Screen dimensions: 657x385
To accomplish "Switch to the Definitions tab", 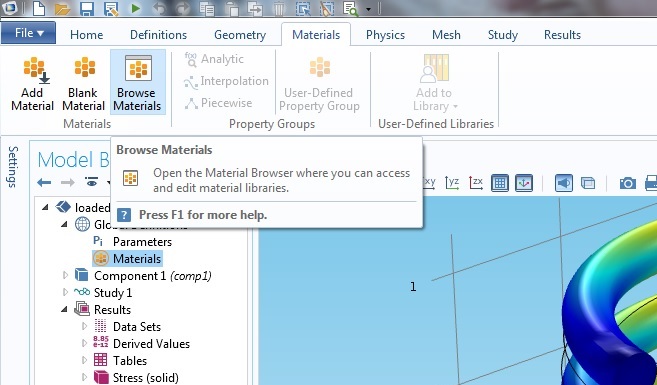I will click(x=158, y=35).
